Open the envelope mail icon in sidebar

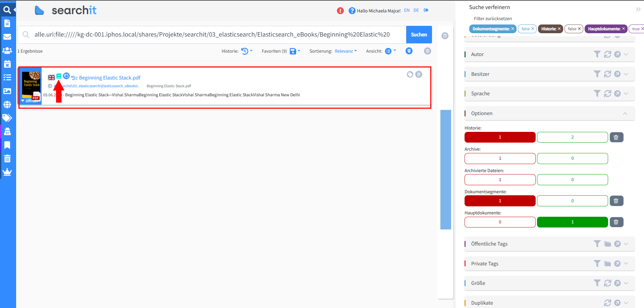(x=7, y=37)
